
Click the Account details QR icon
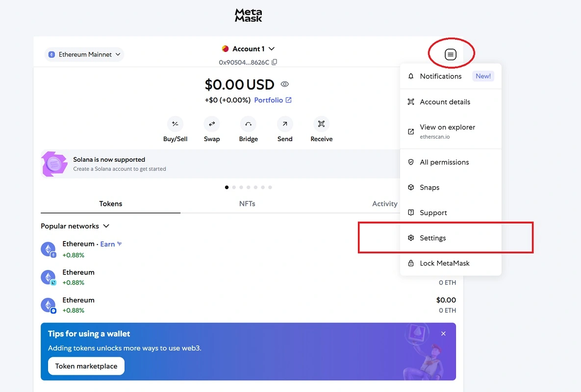point(410,102)
